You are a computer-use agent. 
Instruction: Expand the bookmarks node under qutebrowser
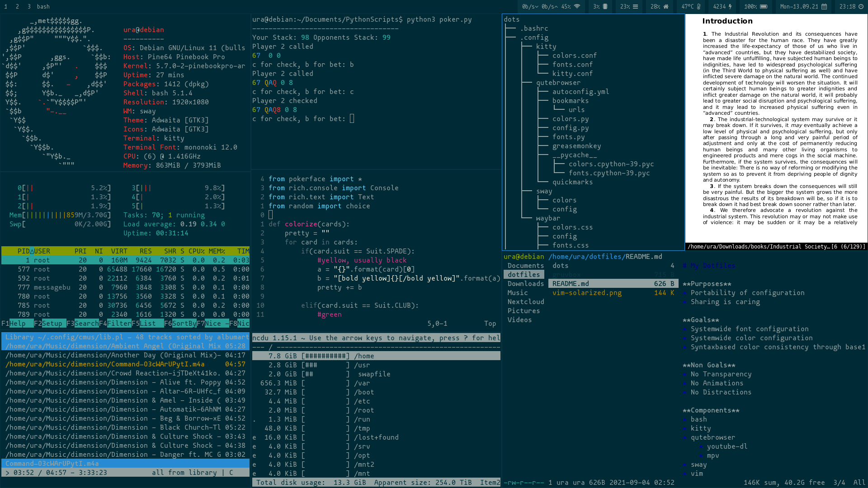point(571,100)
